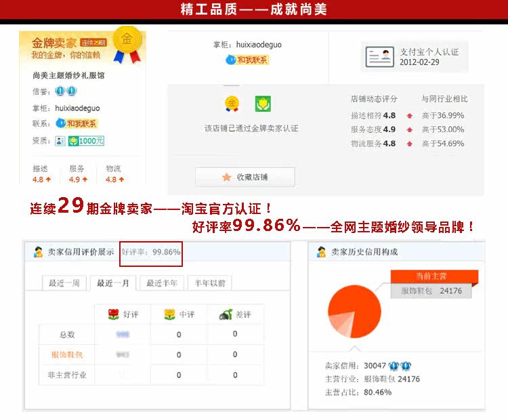Click the dark flower 差评 icon
The image size is (508, 420).
click(x=226, y=314)
